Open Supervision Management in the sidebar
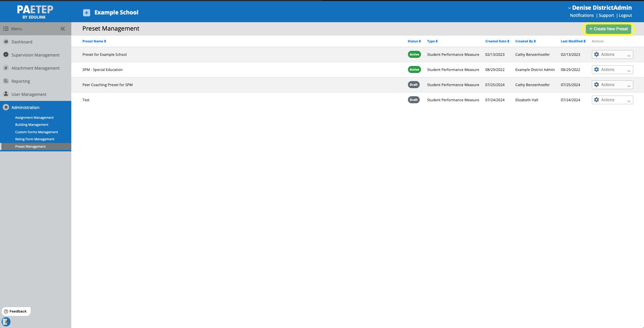The width and height of the screenshot is (644, 328). point(35,55)
